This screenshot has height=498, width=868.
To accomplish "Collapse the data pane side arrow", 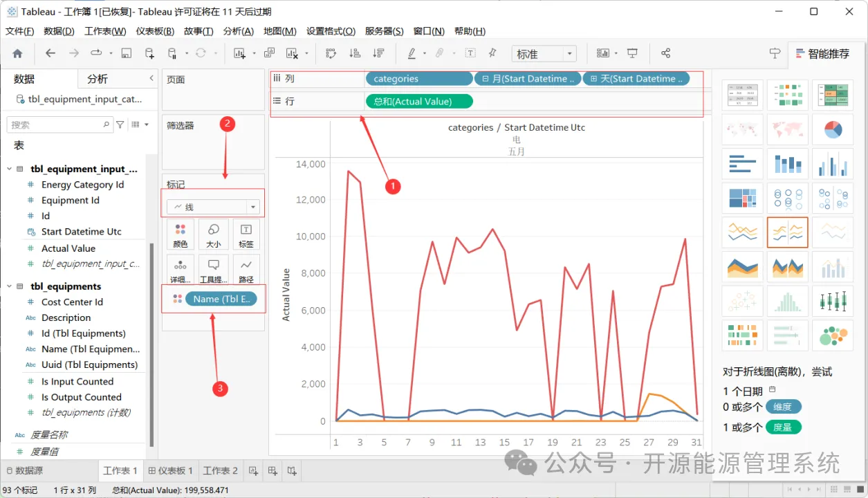I will (x=151, y=79).
